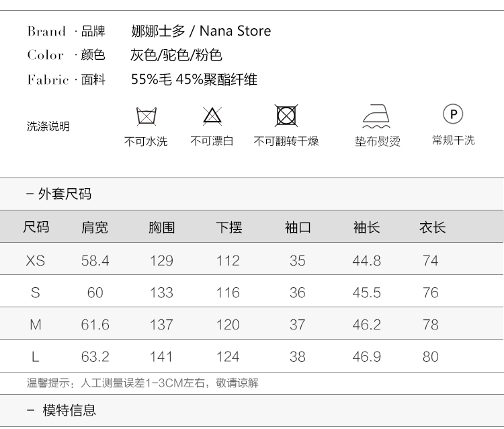Click the 垫布熨烫 label
504x429 pixels.
(377, 141)
